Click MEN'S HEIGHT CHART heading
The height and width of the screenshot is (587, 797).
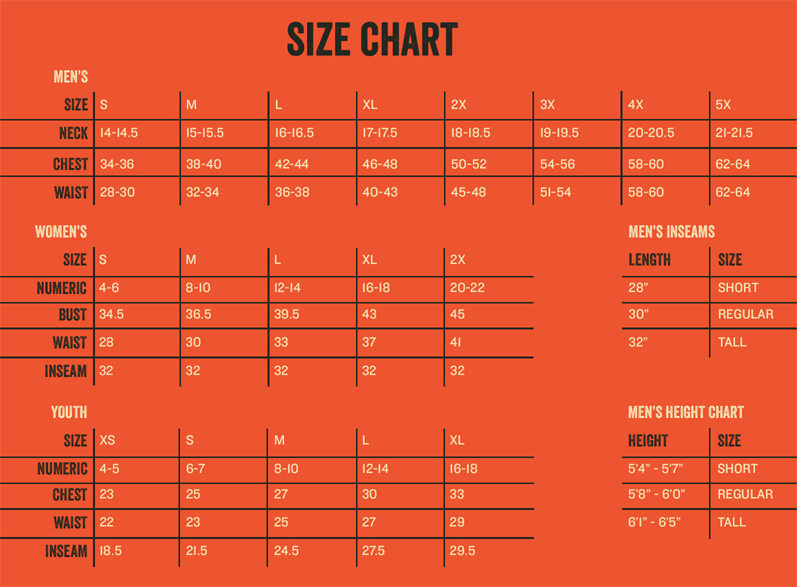point(686,412)
